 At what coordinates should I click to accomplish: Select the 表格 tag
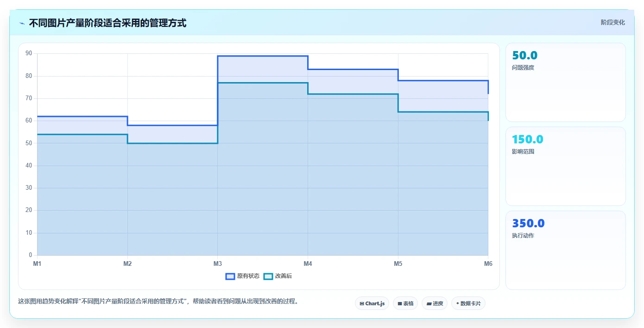[x=405, y=303]
